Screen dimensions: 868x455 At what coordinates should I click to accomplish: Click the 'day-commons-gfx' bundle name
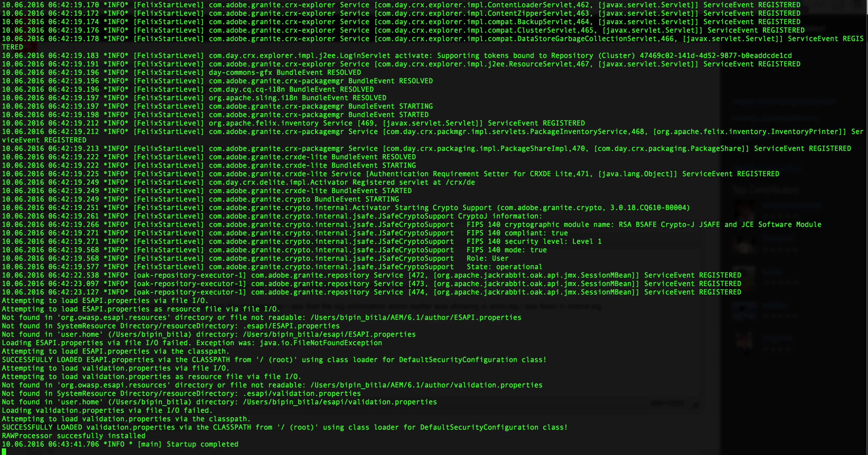[240, 72]
